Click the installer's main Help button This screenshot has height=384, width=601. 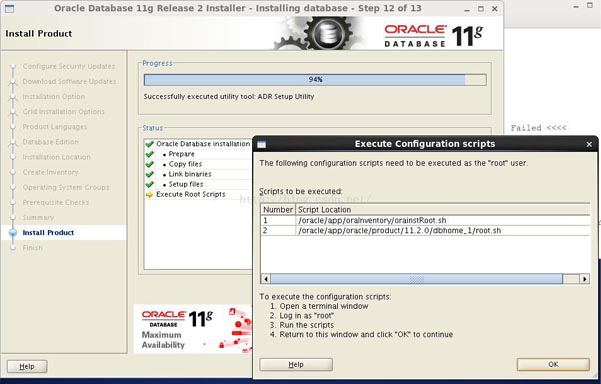27,366
